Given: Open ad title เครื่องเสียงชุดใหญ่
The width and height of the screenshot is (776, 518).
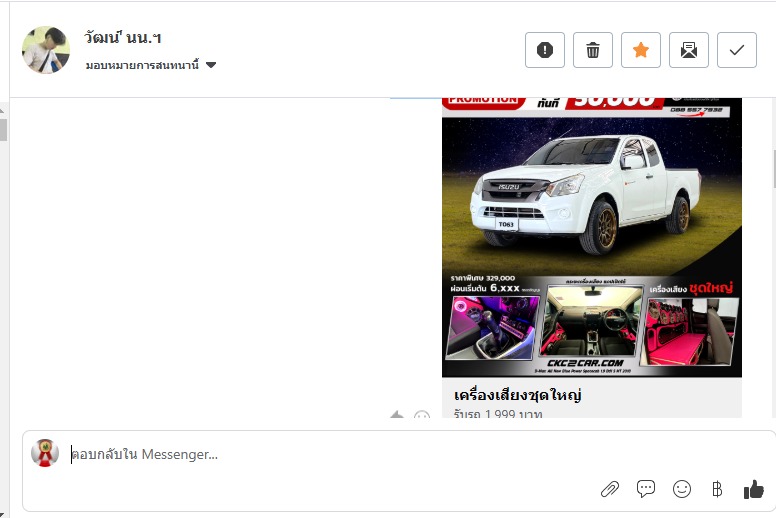Looking at the screenshot, I should click(x=518, y=395).
